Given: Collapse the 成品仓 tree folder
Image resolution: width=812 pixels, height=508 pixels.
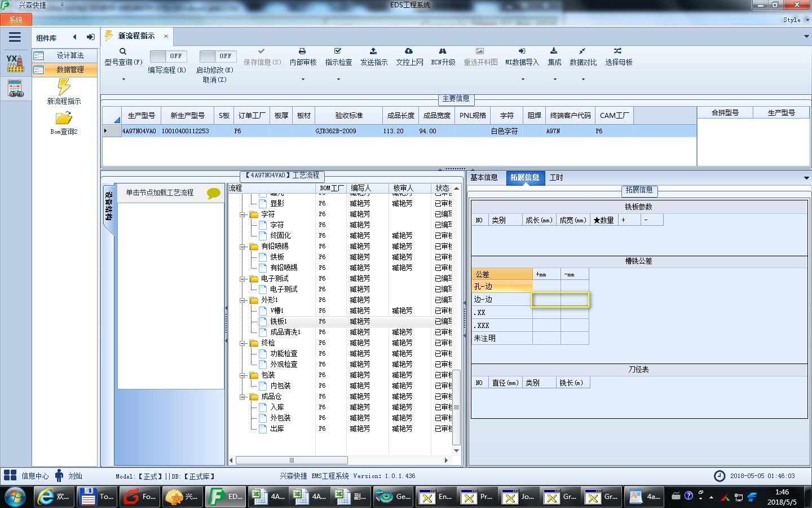Looking at the screenshot, I should pos(242,397).
